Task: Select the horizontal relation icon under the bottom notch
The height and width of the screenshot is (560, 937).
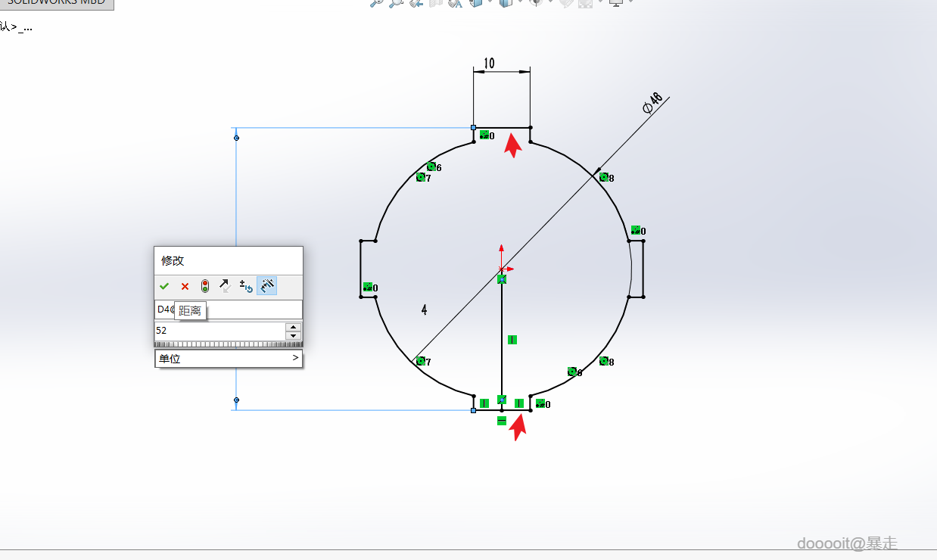Action: tap(502, 421)
